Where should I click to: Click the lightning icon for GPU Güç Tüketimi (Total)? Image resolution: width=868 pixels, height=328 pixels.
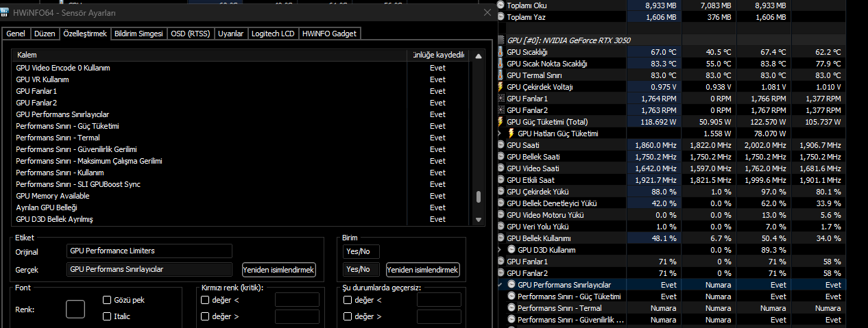pos(501,122)
